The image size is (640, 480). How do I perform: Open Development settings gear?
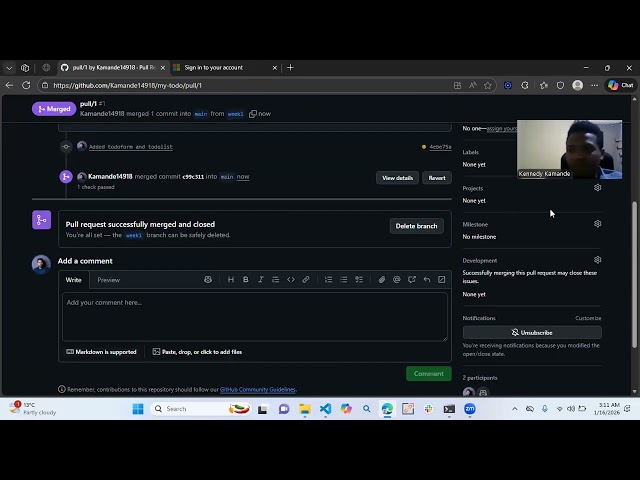[x=598, y=260]
